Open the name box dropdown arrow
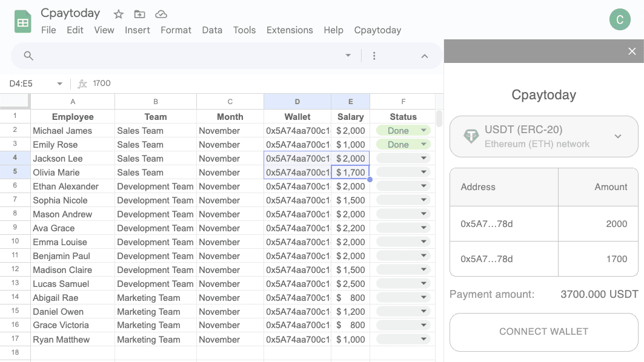Screen dimensions: 644x362 (59, 84)
